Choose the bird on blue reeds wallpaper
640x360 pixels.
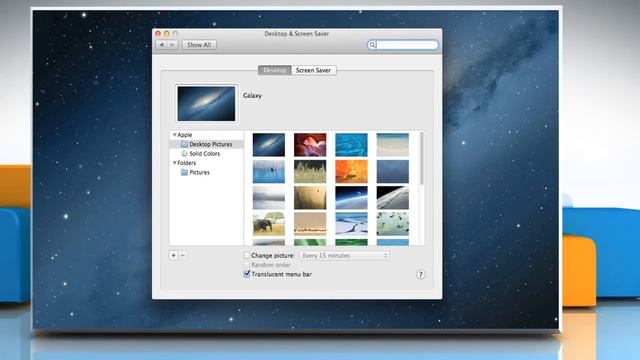[x=269, y=171]
